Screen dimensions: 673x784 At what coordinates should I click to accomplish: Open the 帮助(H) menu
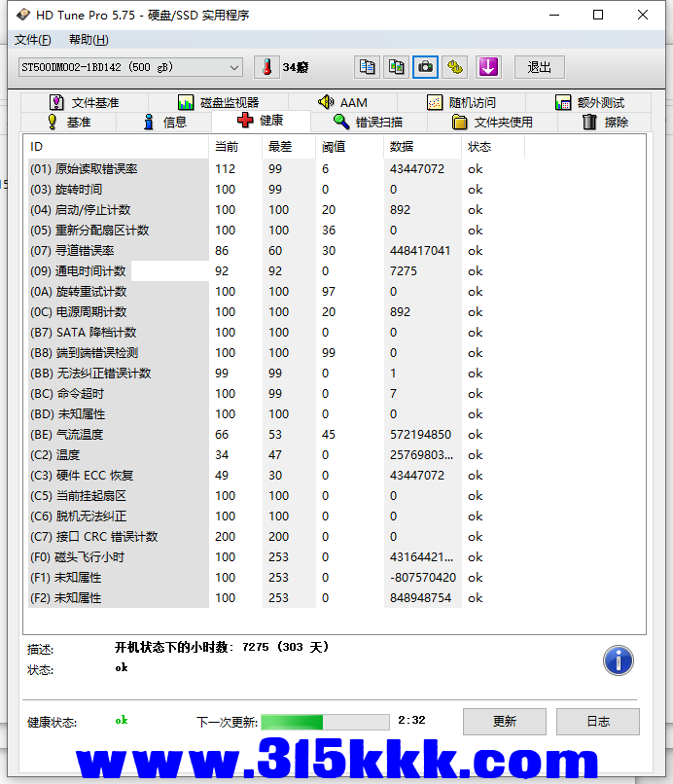click(x=89, y=40)
